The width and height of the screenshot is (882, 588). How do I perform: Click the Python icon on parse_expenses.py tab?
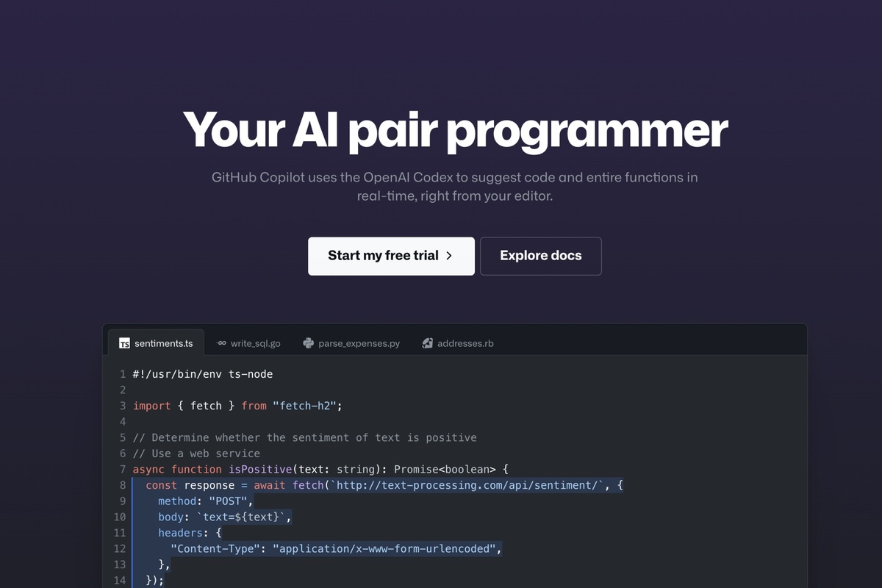[308, 343]
